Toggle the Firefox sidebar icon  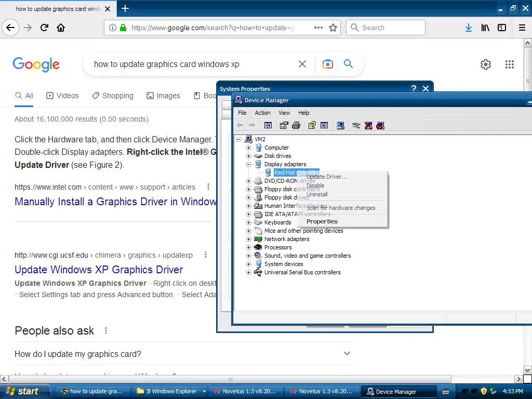pyautogui.click(x=502, y=28)
